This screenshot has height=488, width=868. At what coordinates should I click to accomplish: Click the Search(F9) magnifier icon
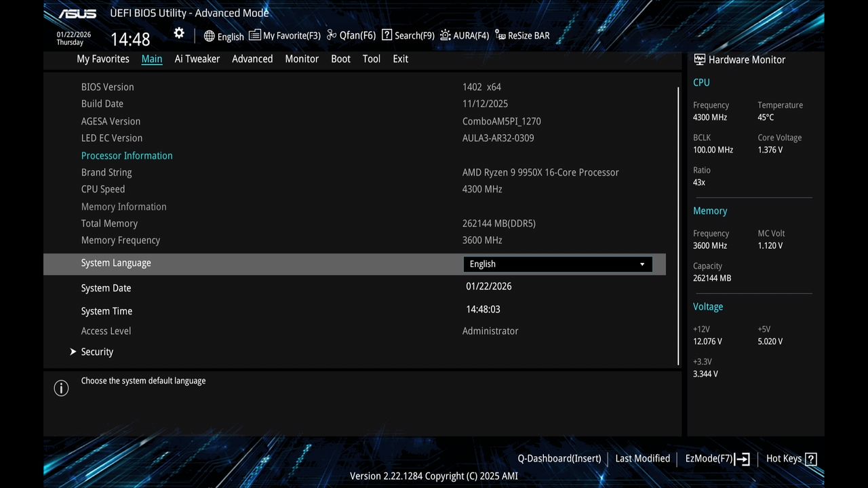pyautogui.click(x=387, y=35)
